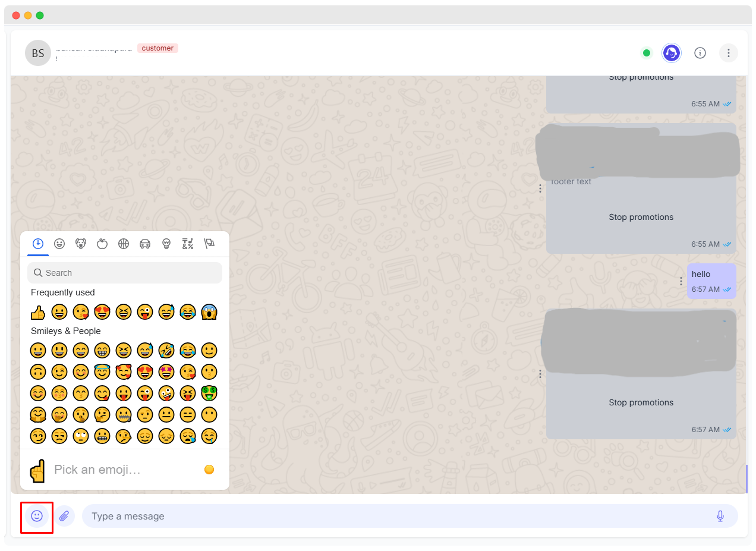
Task: Click the attachment paperclip icon
Action: pos(65,516)
